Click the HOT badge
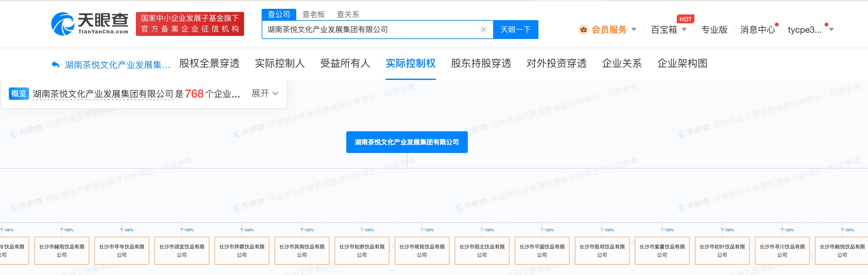868x275 pixels. [x=685, y=19]
